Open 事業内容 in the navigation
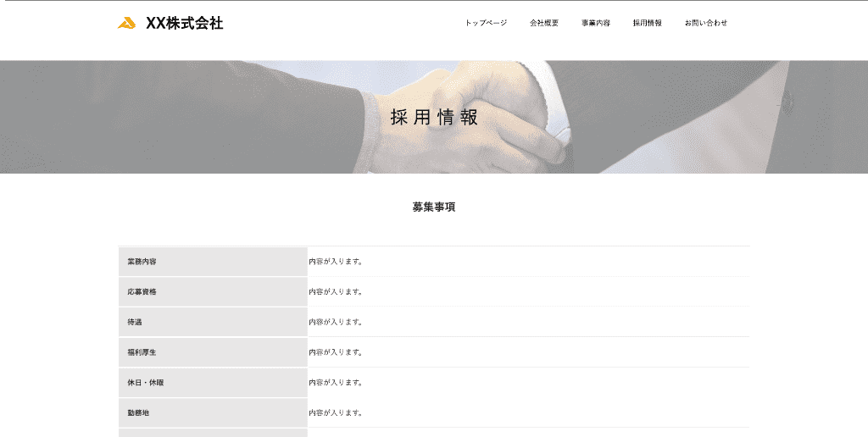Viewport: 868px width, 437px height. [x=596, y=23]
